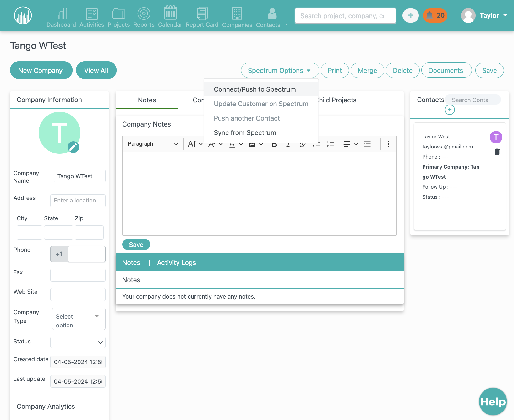Open Reports from the navigation bar
Viewport: 514px width, 420px height.
pos(144,18)
